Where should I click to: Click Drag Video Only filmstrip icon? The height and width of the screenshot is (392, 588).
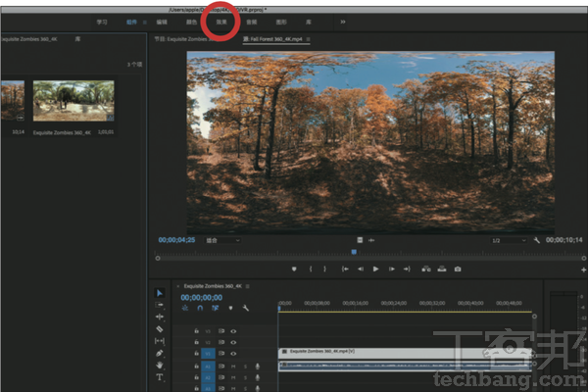(x=360, y=240)
